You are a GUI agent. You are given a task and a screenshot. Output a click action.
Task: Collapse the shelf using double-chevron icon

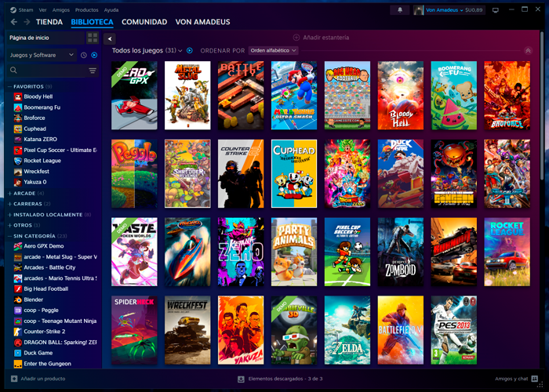coord(529,50)
